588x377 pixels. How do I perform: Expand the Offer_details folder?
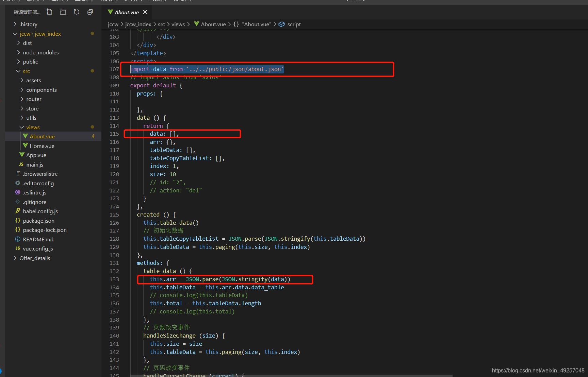click(15, 258)
